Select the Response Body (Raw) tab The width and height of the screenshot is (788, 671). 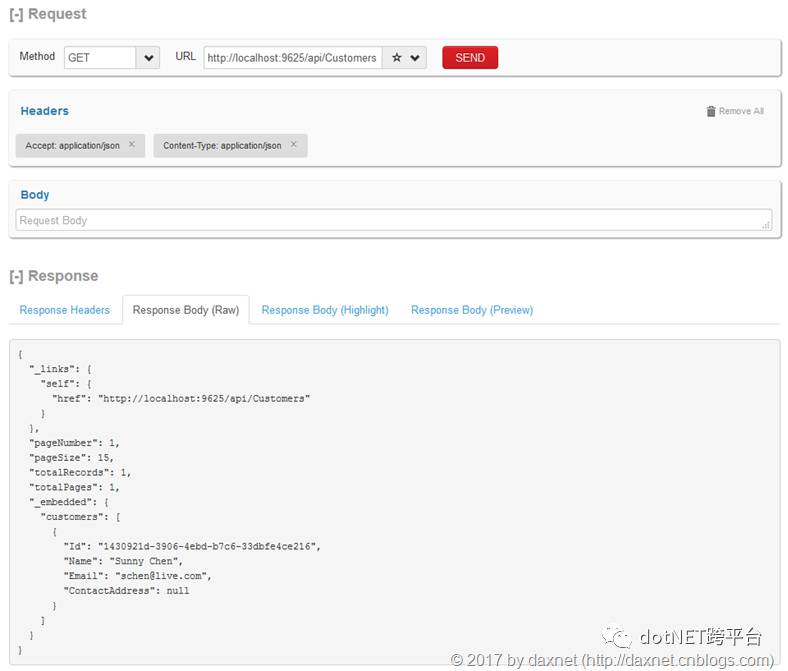(186, 310)
